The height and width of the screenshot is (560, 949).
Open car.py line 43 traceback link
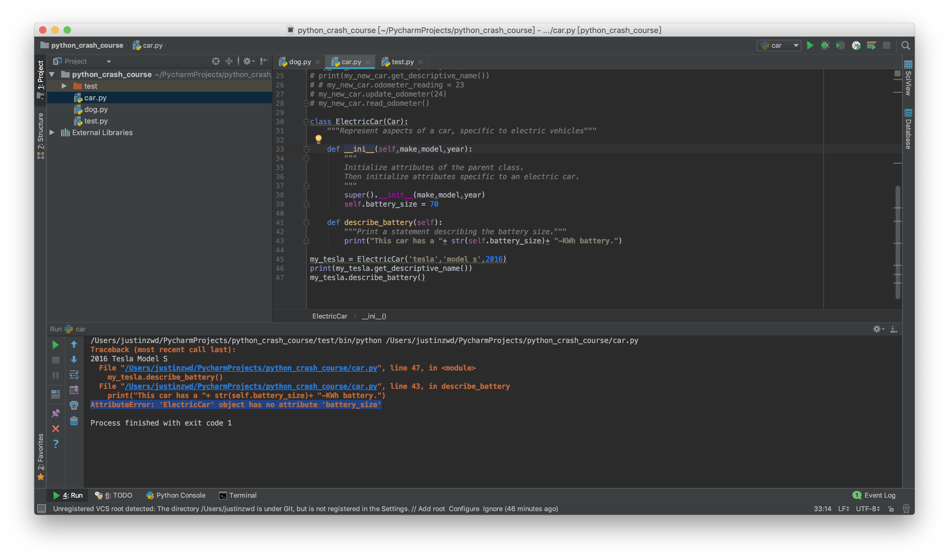tap(251, 386)
